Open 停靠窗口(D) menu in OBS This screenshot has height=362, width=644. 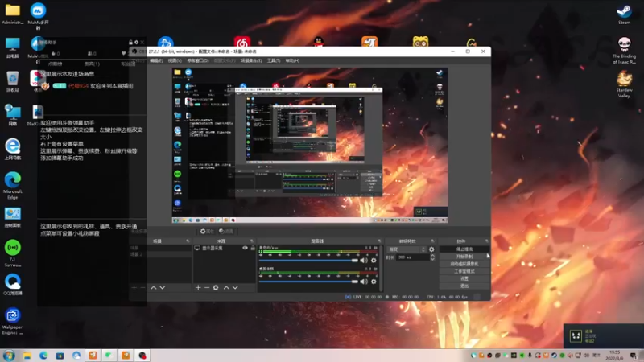197,61
